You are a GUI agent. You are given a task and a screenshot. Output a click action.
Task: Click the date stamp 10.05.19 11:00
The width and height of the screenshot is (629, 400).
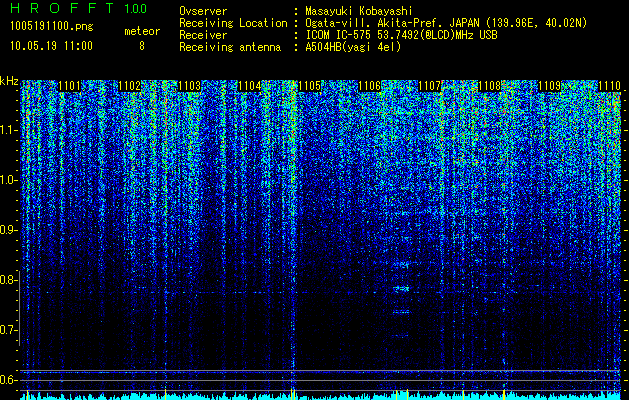[x=51, y=46]
